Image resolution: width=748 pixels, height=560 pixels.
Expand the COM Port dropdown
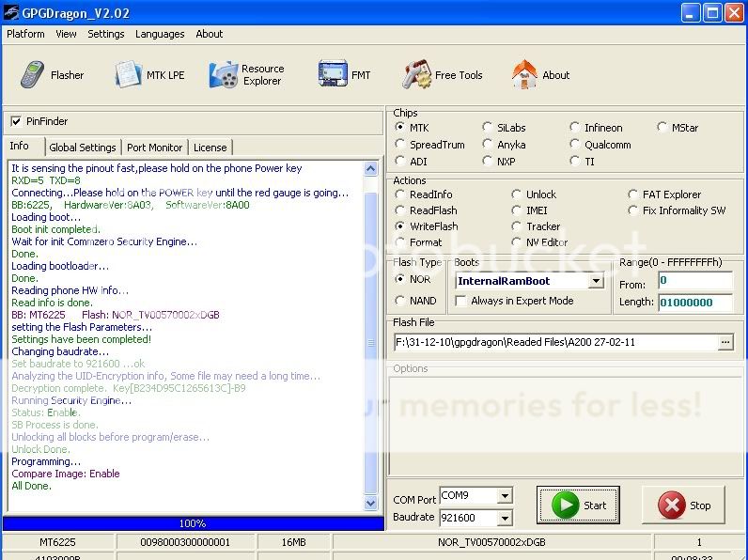(x=505, y=496)
